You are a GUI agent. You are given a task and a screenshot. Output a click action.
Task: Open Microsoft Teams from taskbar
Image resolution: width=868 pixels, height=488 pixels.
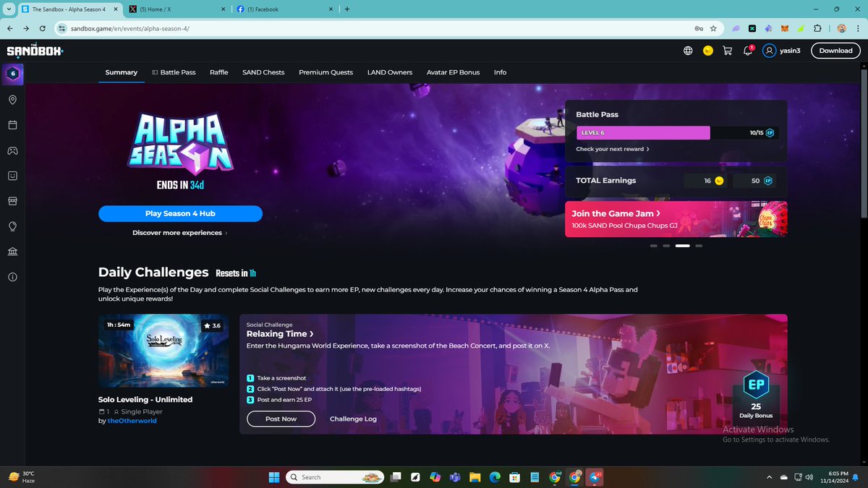tap(455, 477)
